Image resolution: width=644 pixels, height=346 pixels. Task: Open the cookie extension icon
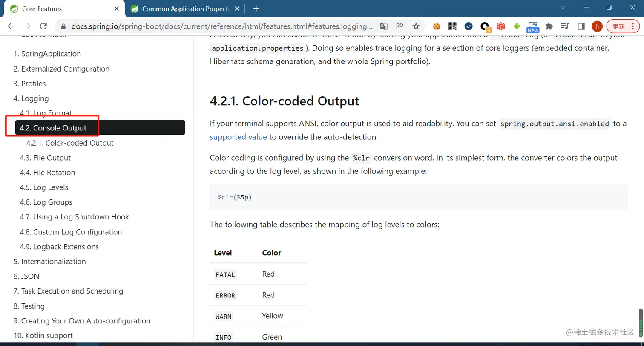tap(436, 26)
